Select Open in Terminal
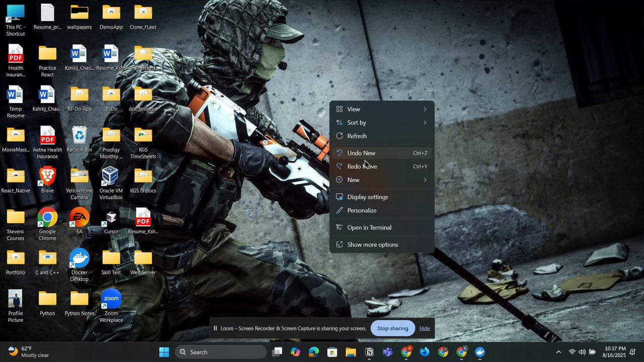 point(382,228)
